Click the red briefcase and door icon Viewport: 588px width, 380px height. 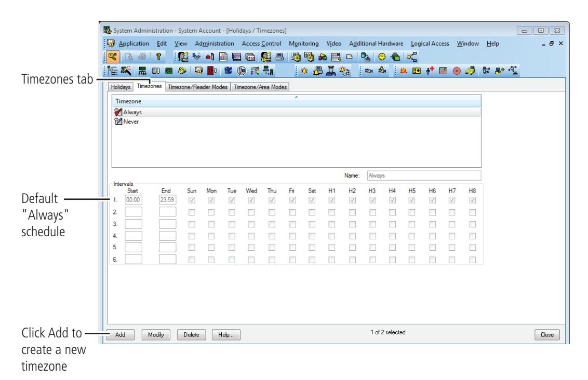tap(210, 57)
